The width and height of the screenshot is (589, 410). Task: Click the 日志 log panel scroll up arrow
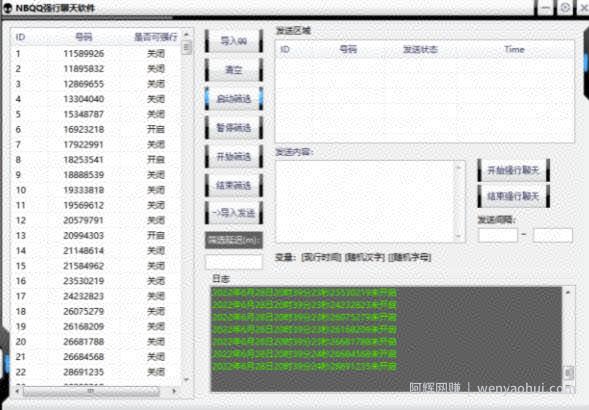pyautogui.click(x=568, y=292)
